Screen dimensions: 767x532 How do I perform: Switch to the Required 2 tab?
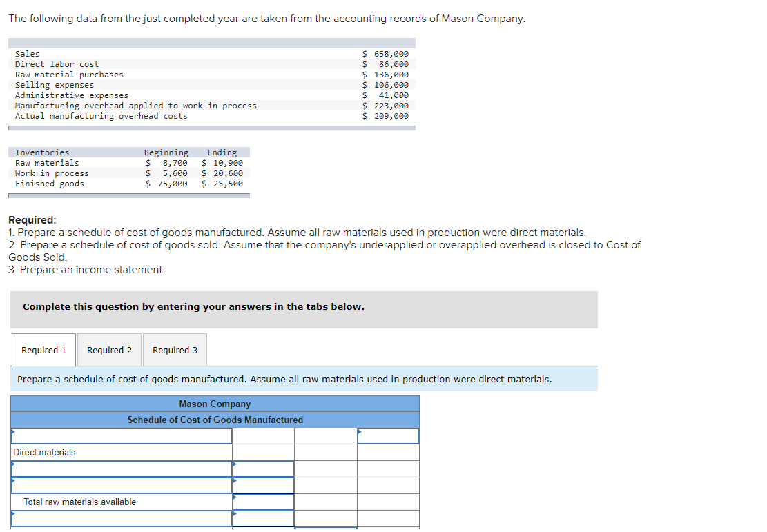[109, 350]
